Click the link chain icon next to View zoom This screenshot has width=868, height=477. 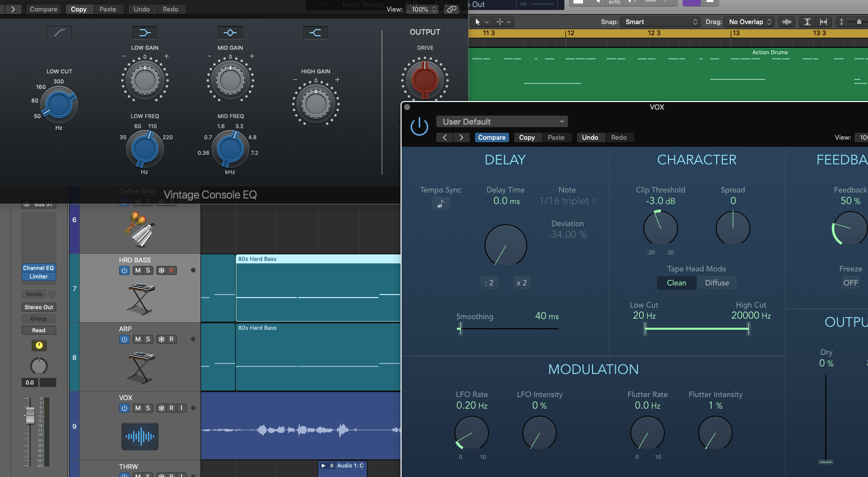(x=451, y=9)
